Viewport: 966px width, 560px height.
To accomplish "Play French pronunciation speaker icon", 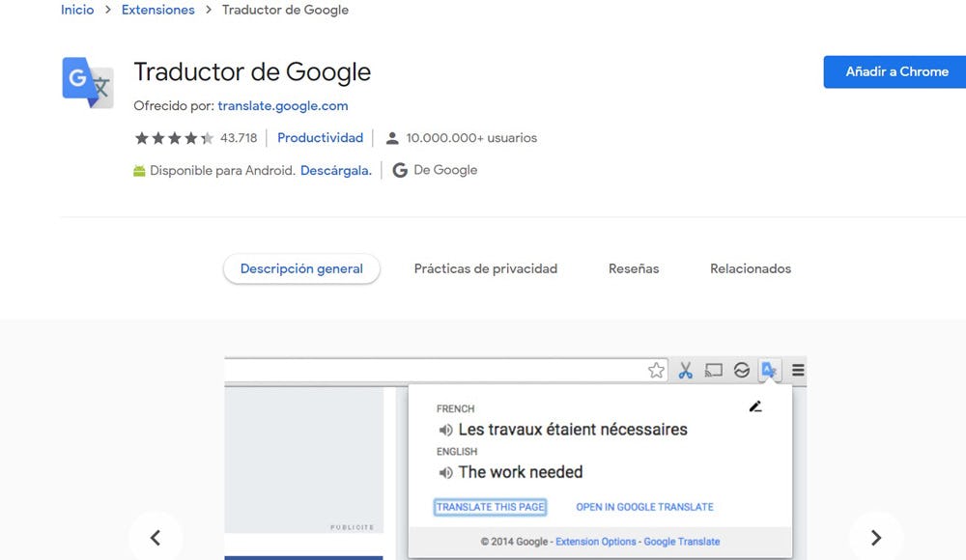I will pyautogui.click(x=445, y=430).
